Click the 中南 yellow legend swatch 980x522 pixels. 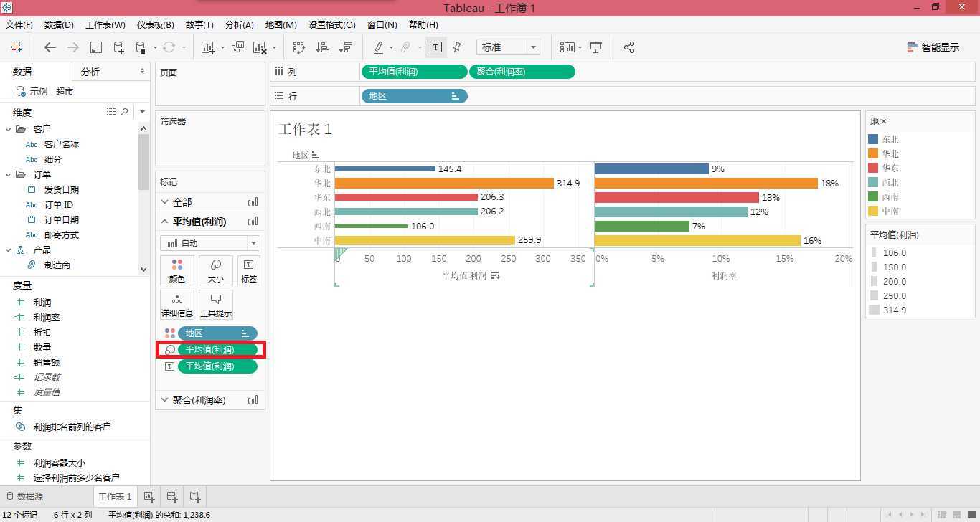[873, 211]
